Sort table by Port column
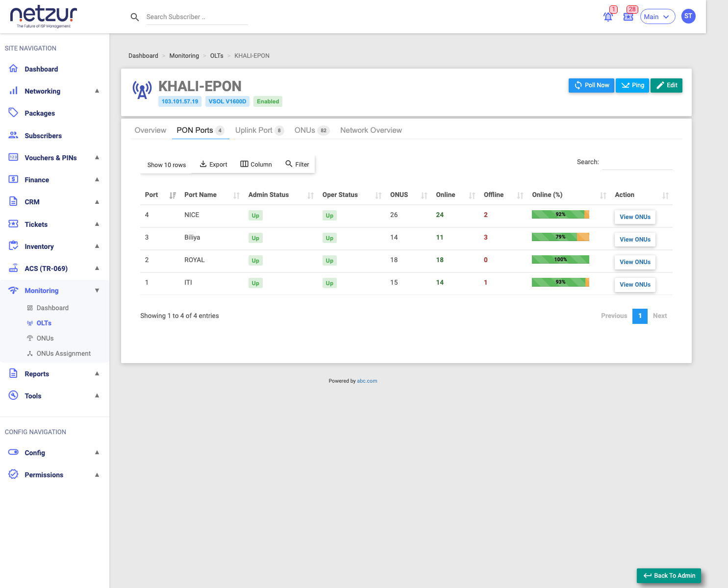Screen dimensions: 728x588 (173, 195)
